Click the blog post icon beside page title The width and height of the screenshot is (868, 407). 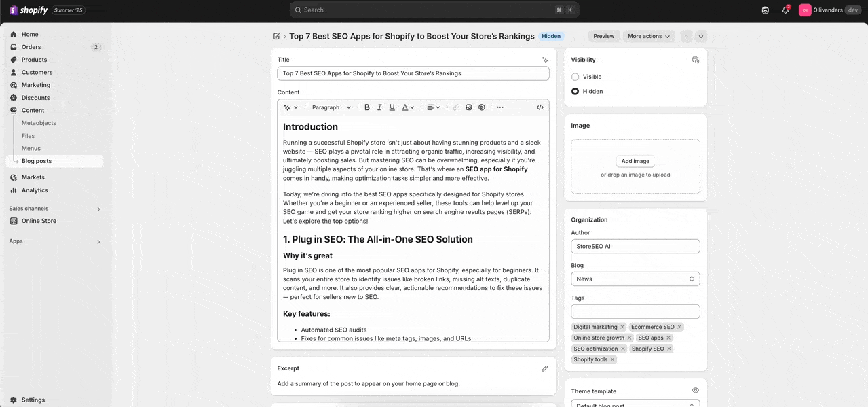pos(277,36)
